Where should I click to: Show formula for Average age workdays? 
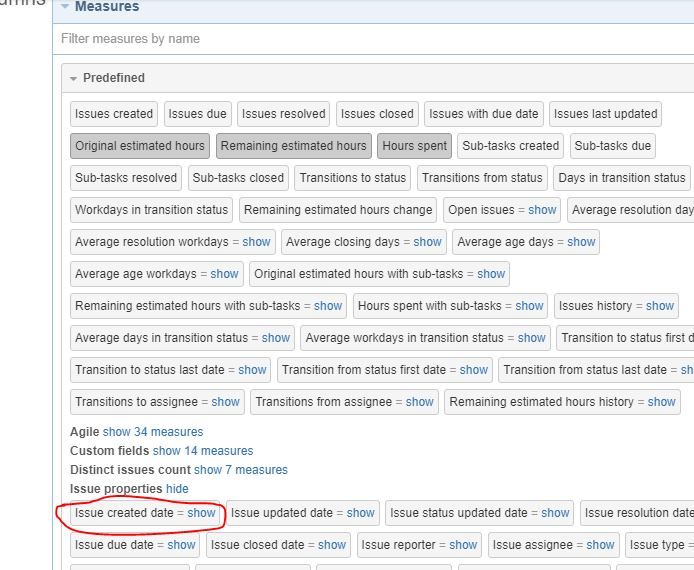[x=224, y=273]
